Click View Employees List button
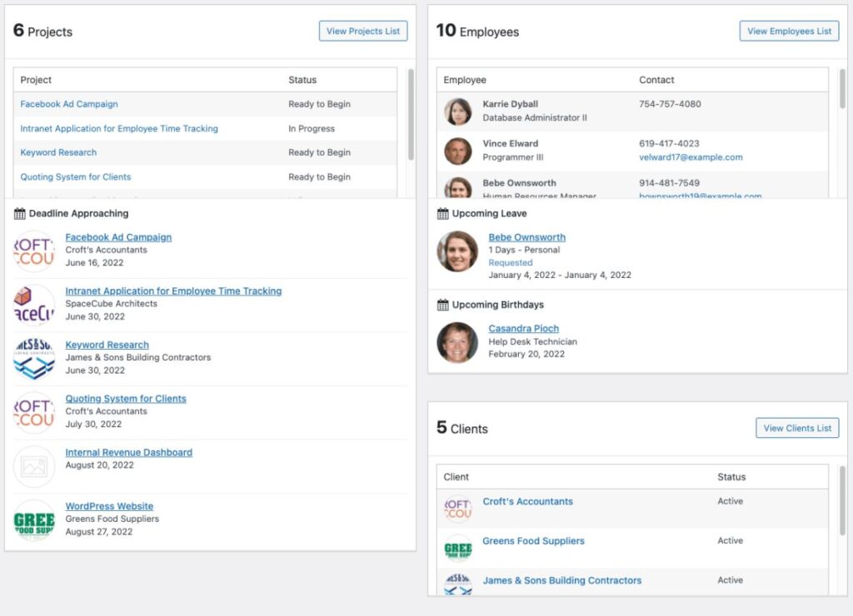Image resolution: width=853 pixels, height=616 pixels. [789, 32]
